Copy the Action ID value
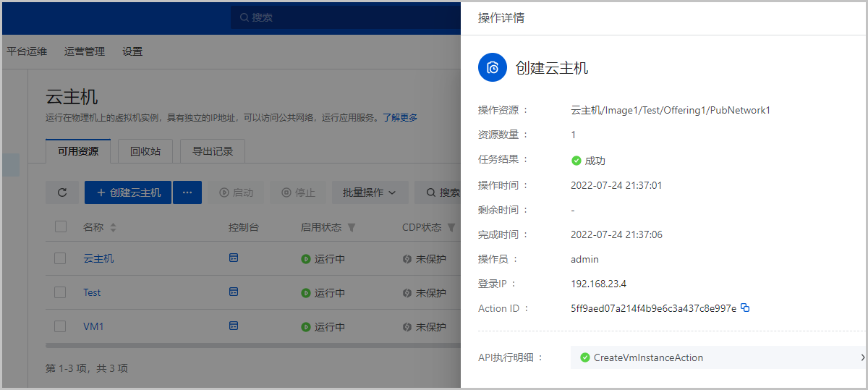Image resolution: width=868 pixels, height=390 pixels. pyautogui.click(x=745, y=308)
